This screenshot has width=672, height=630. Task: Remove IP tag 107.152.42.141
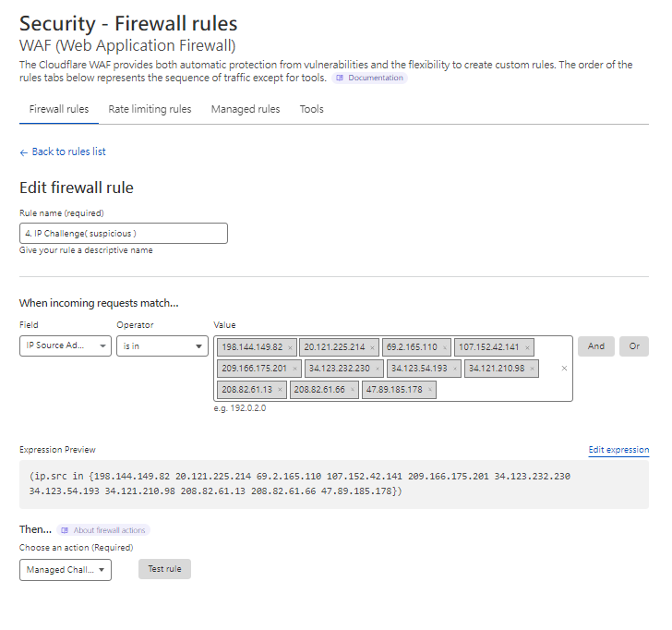click(527, 347)
